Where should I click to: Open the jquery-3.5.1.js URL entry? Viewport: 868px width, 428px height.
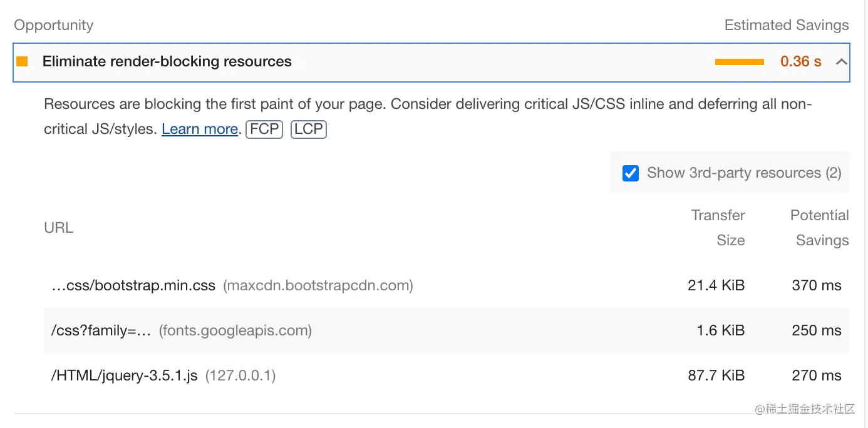(x=124, y=376)
